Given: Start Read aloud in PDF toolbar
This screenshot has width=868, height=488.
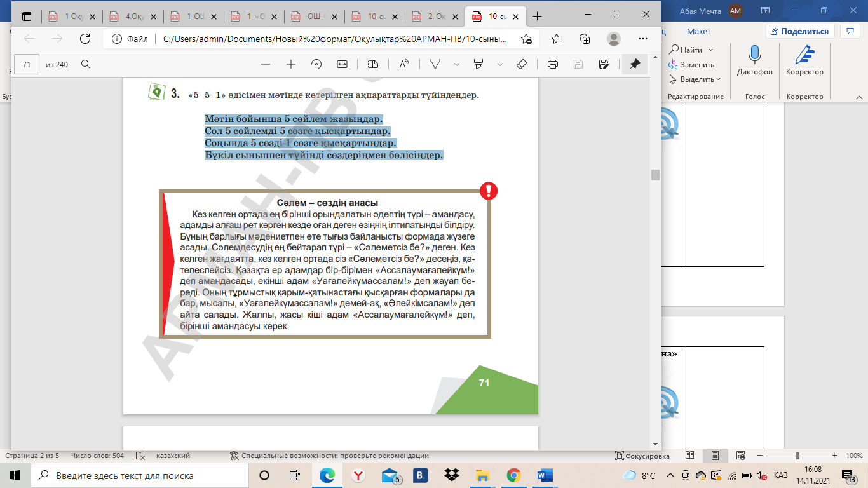Looking at the screenshot, I should [x=404, y=64].
